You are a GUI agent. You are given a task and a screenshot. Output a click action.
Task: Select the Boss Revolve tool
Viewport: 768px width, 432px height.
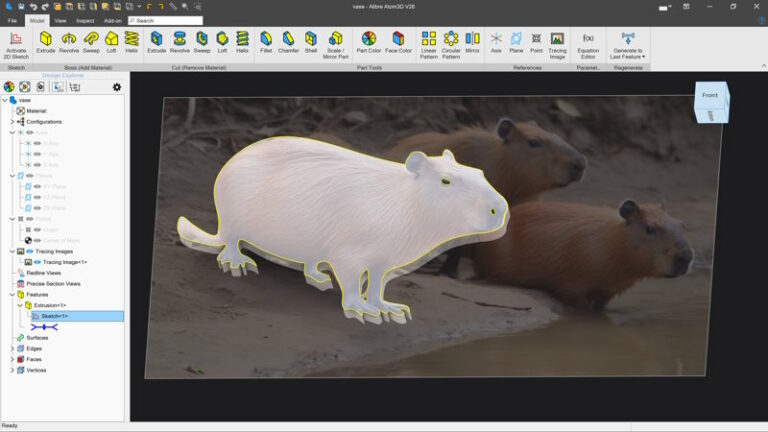(x=69, y=43)
